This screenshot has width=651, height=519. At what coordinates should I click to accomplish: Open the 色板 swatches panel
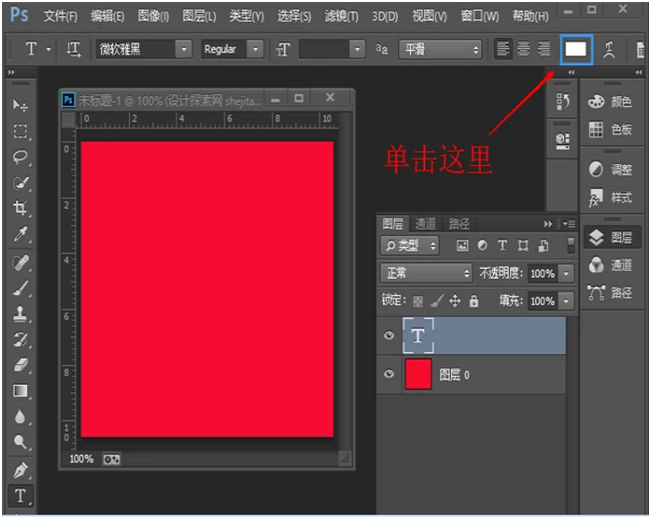pyautogui.click(x=610, y=130)
